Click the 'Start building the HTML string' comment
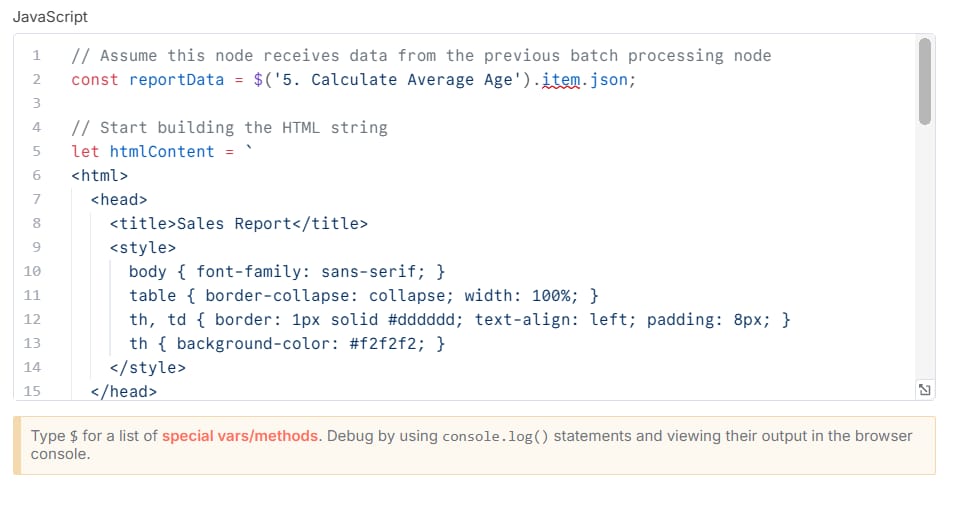This screenshot has height=506, width=953. 244,128
